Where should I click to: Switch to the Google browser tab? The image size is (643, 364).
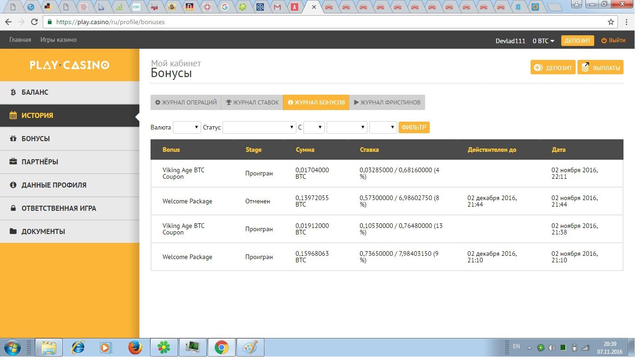[225, 7]
